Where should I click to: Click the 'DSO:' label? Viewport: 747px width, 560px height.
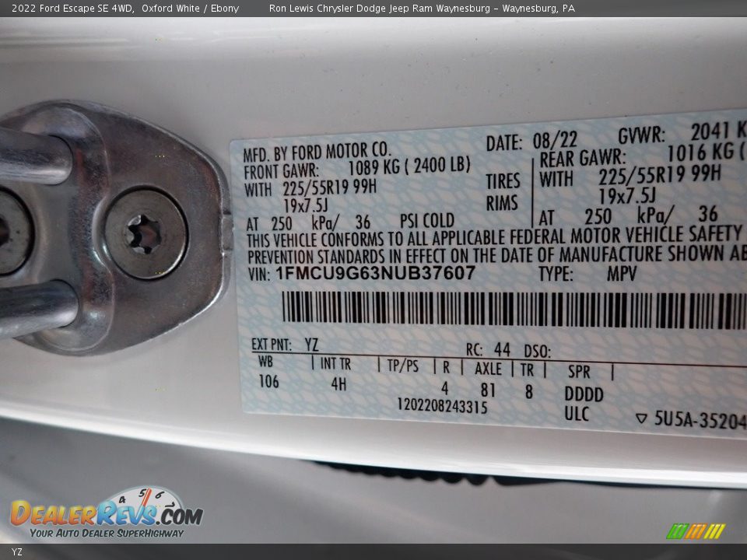pyautogui.click(x=538, y=352)
